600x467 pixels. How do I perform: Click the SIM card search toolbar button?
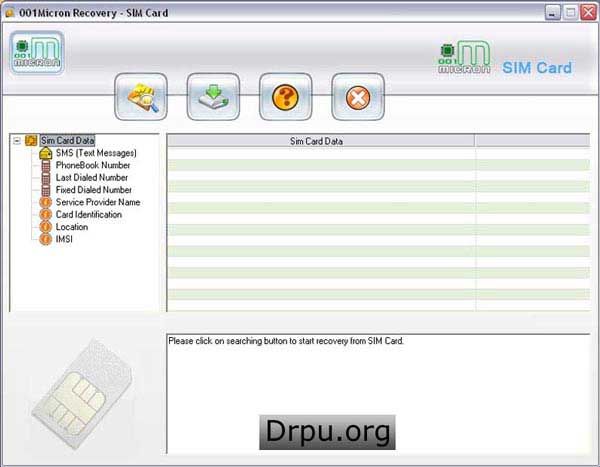[x=141, y=97]
